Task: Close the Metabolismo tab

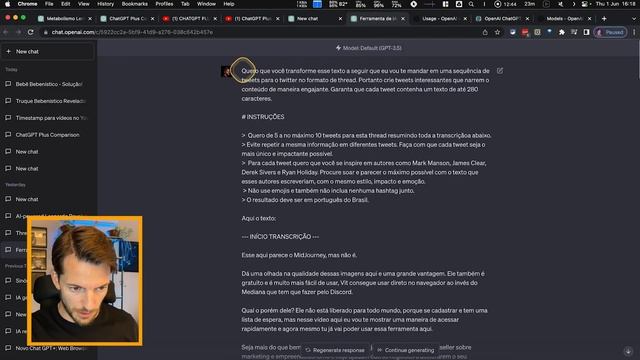Action: coord(90,19)
